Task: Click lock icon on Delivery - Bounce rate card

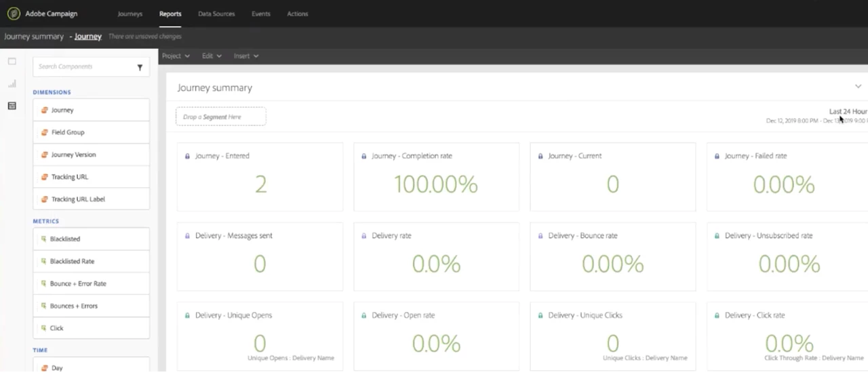Action: tap(540, 236)
